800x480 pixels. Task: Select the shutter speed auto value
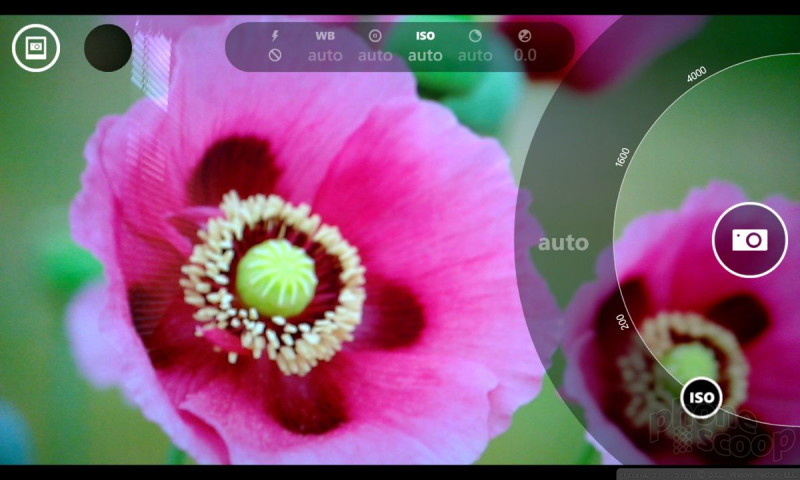click(x=475, y=55)
